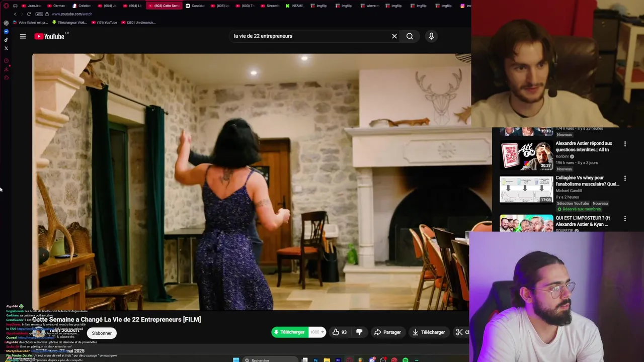This screenshot has width=644, height=362.
Task: Open more options for the Collagène video
Action: (625, 178)
